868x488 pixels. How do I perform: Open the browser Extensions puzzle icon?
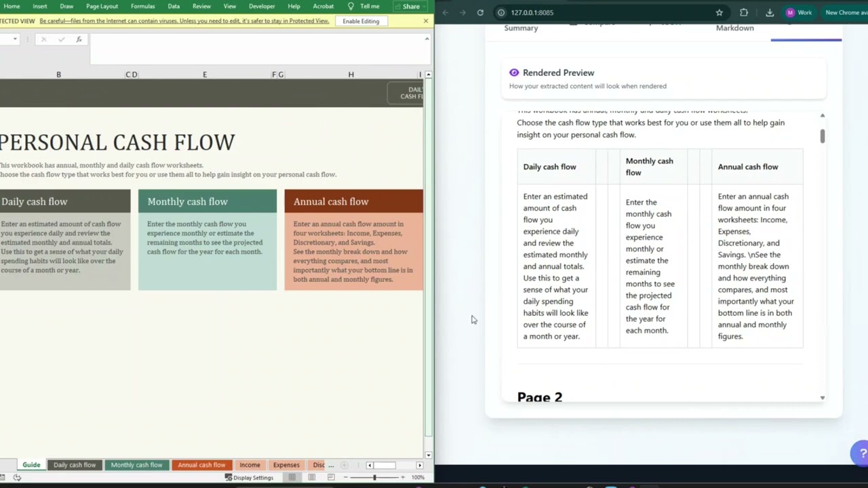click(744, 12)
